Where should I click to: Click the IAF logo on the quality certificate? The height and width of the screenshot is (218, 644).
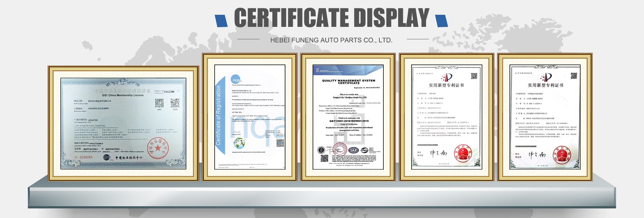click(353, 150)
